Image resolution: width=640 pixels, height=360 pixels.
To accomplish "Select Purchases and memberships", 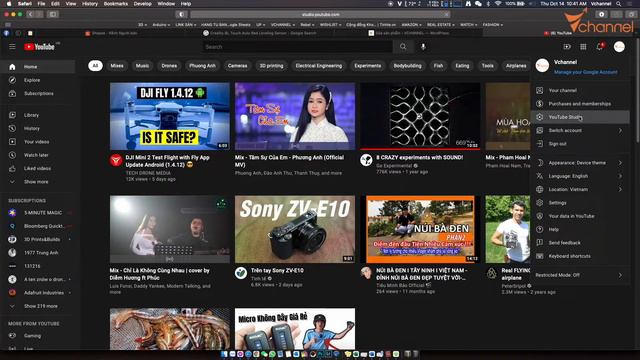I will (580, 104).
